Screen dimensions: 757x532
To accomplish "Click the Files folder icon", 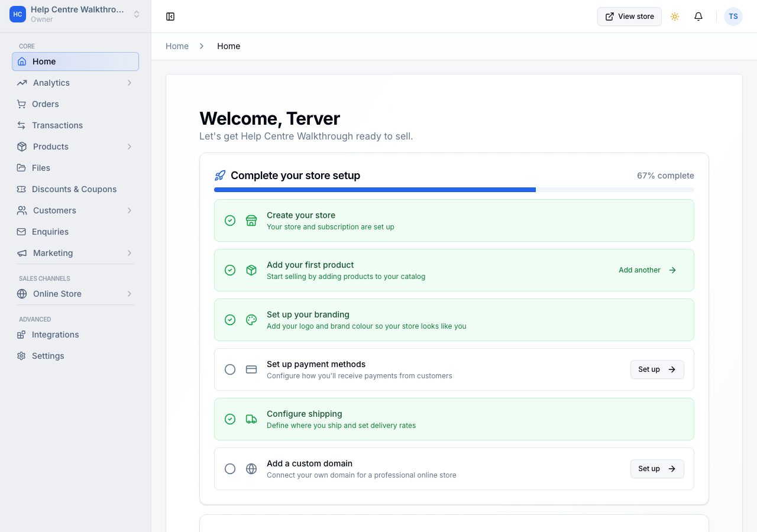I will (21, 168).
